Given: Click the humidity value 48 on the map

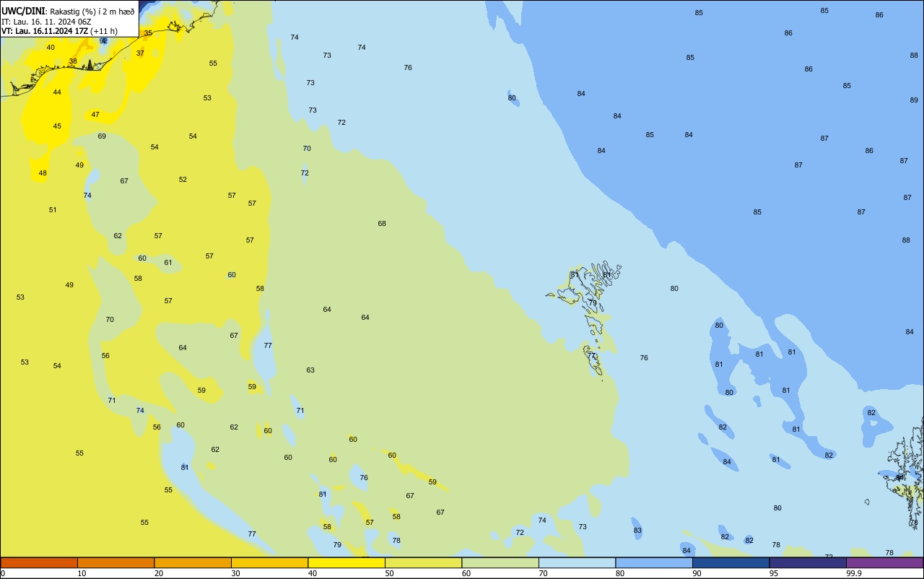Looking at the screenshot, I should click(x=43, y=173).
